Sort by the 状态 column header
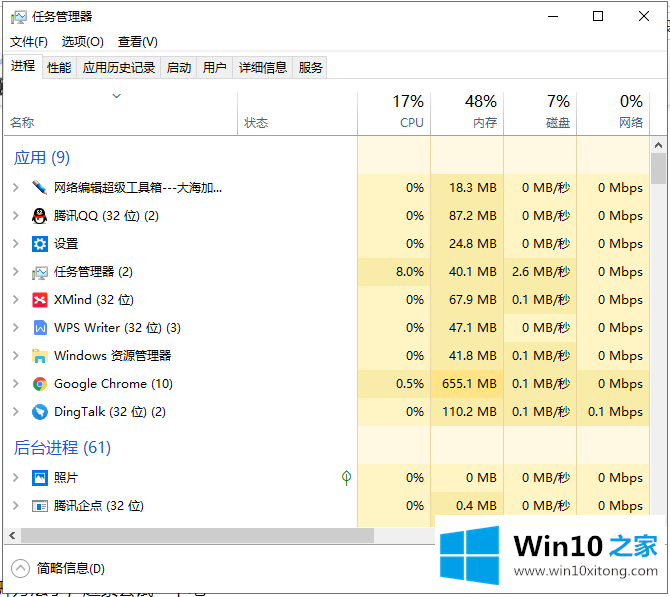 (x=297, y=114)
